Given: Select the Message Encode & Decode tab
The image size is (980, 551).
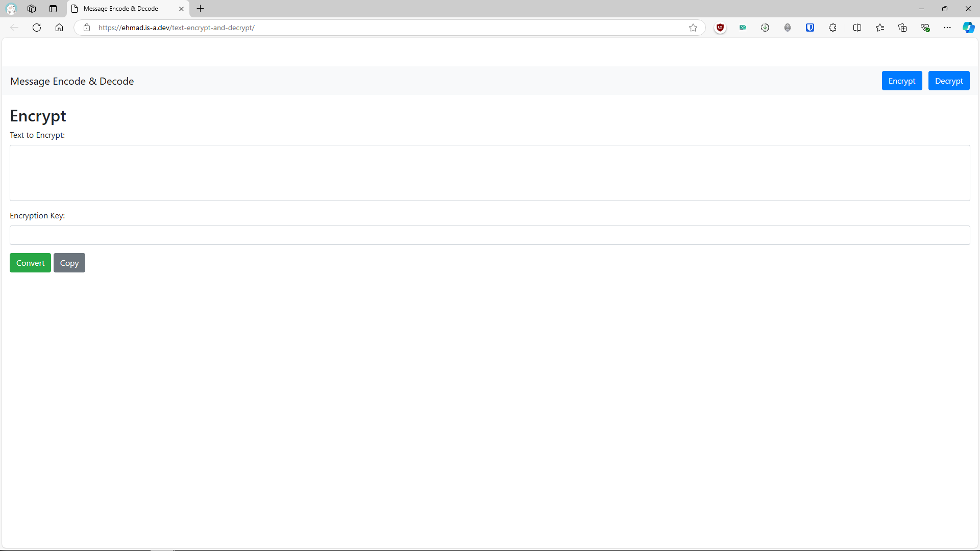Looking at the screenshot, I should [121, 9].
